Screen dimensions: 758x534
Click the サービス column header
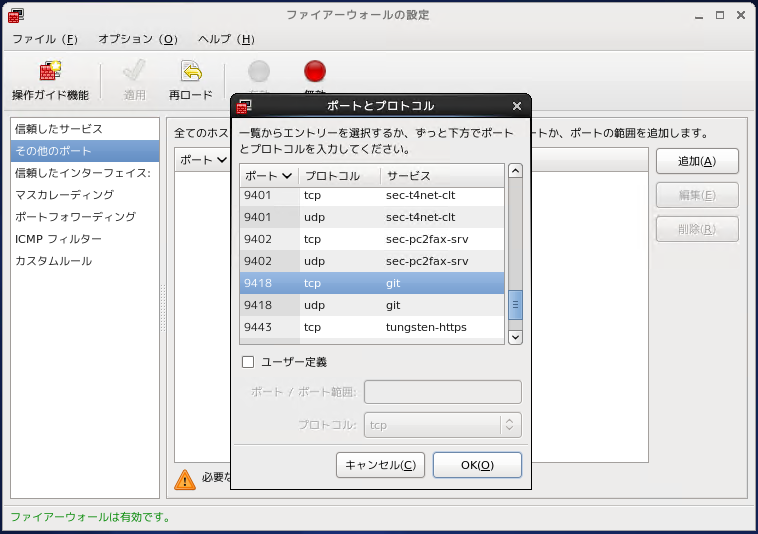click(x=442, y=176)
